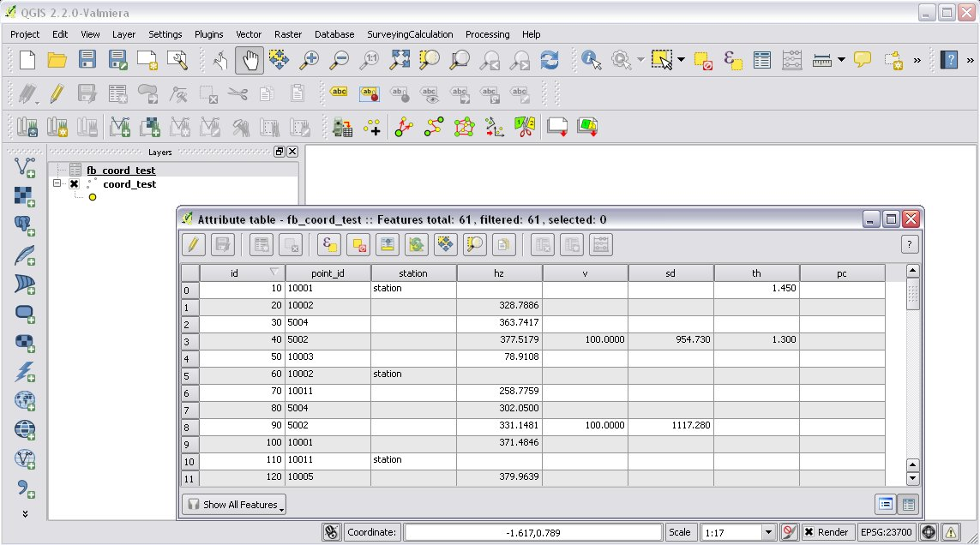Image resolution: width=980 pixels, height=545 pixels.
Task: Open the Show All Features filter dropdown
Action: tap(233, 505)
